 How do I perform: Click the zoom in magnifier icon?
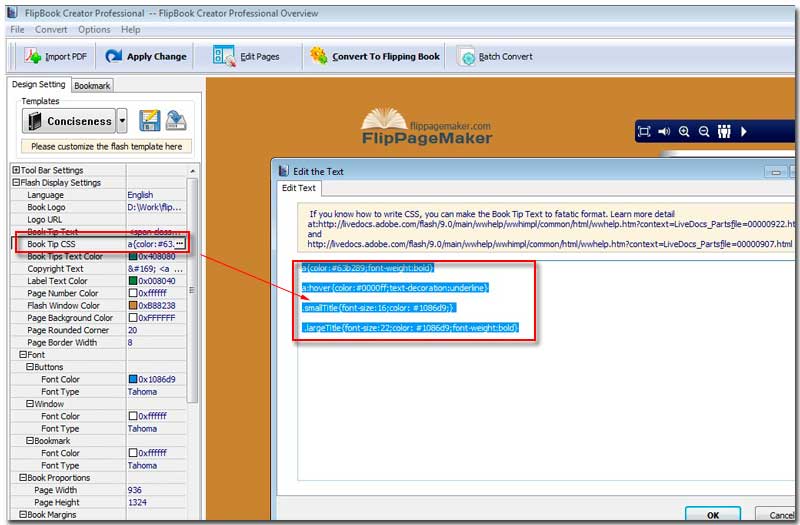(x=684, y=132)
